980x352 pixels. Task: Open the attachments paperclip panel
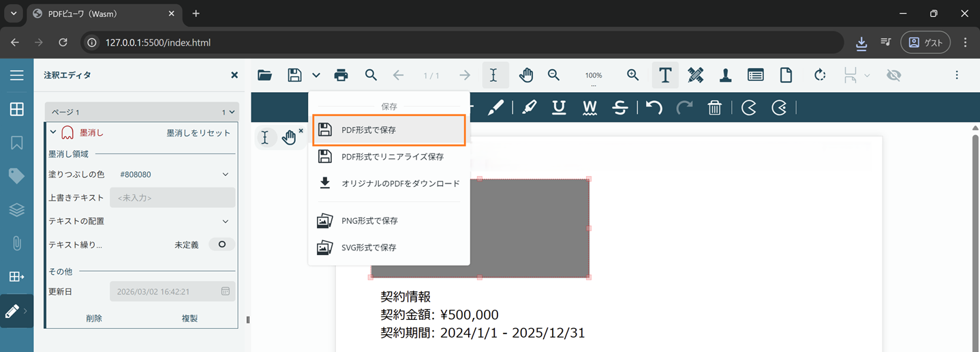16,243
